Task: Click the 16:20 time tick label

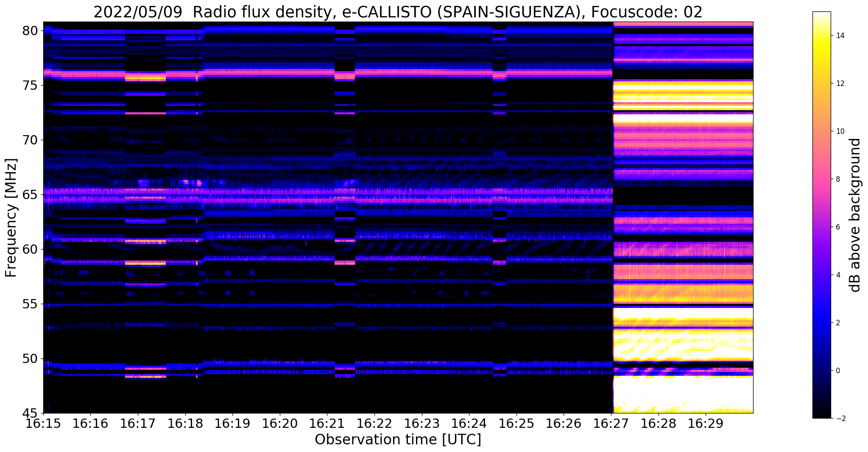Action: [280, 424]
